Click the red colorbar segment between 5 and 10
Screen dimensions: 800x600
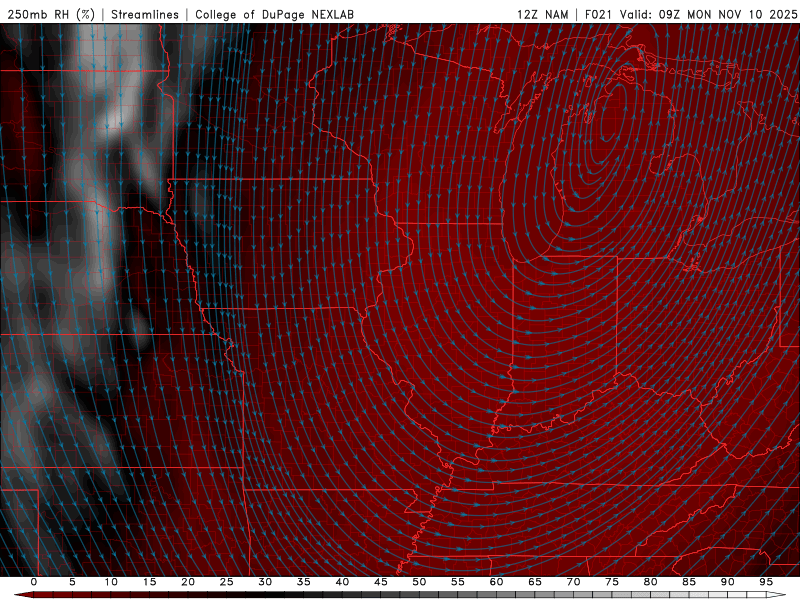point(92,595)
